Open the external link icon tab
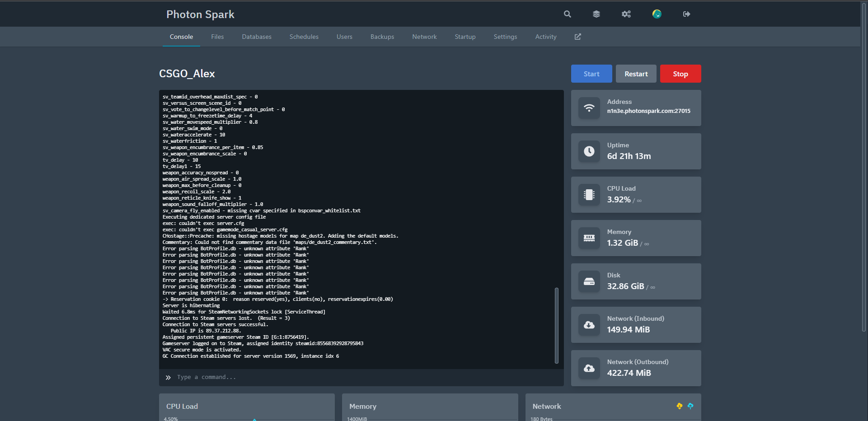Viewport: 868px width, 421px height. click(x=578, y=37)
